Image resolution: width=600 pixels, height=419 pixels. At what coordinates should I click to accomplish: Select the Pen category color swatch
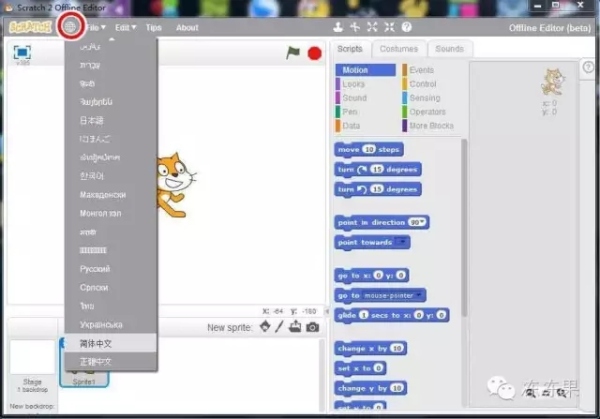click(337, 112)
